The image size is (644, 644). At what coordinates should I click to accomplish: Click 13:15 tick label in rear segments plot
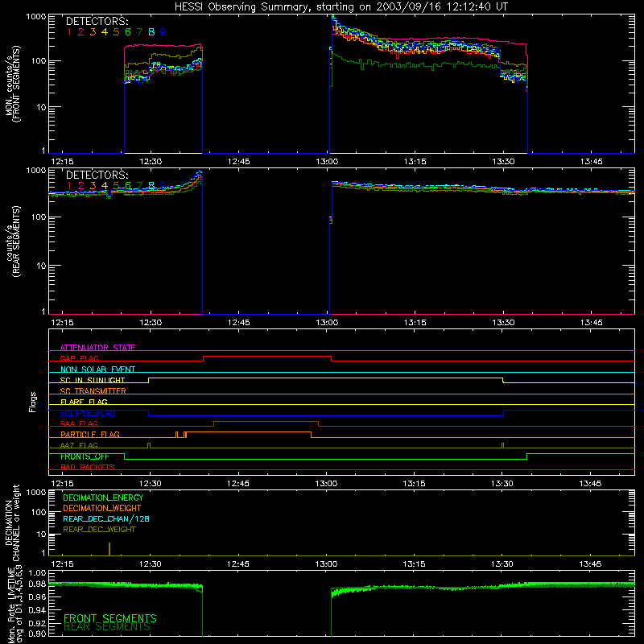point(415,323)
